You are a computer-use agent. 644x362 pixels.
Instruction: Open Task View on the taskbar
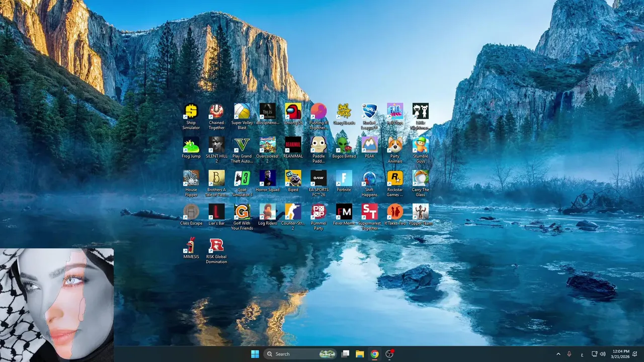[x=345, y=354]
